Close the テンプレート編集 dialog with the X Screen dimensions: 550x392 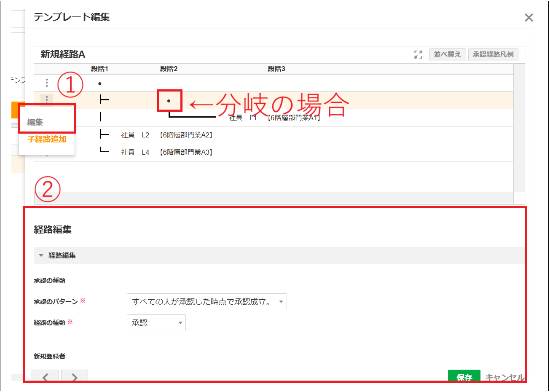pos(529,17)
